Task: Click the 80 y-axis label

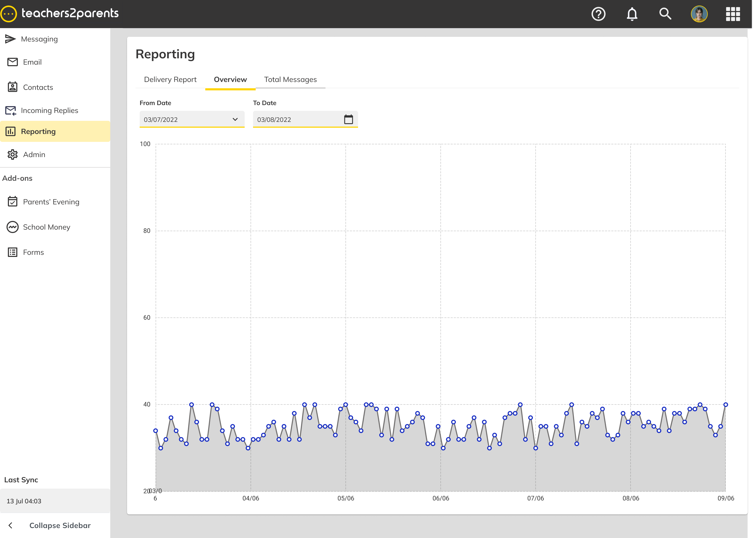Action: [147, 231]
